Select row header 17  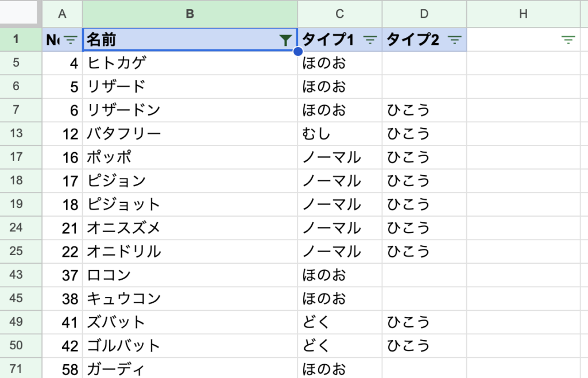pos(21,157)
